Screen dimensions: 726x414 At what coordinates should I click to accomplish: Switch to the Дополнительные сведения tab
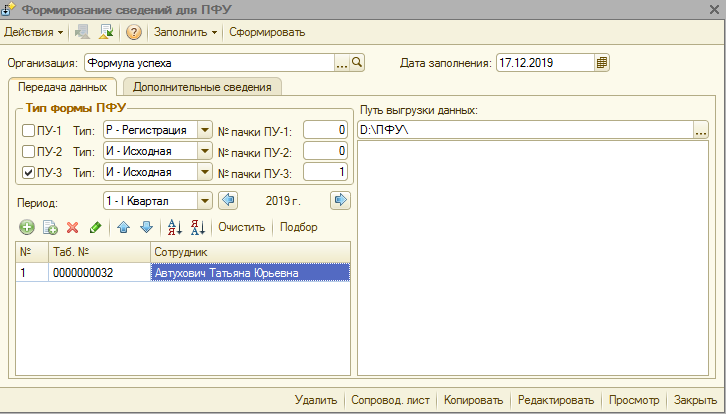coord(202,87)
